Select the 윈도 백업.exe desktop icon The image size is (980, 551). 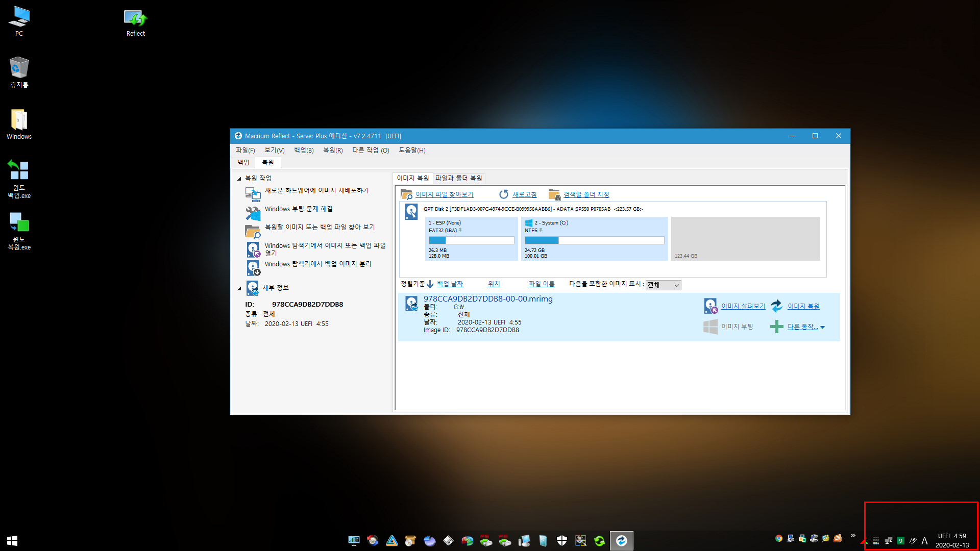pyautogui.click(x=19, y=179)
